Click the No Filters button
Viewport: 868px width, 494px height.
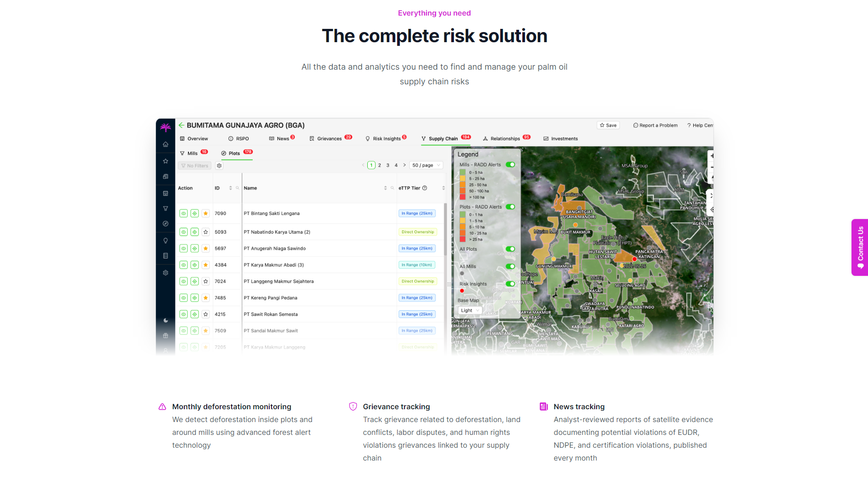[195, 166]
